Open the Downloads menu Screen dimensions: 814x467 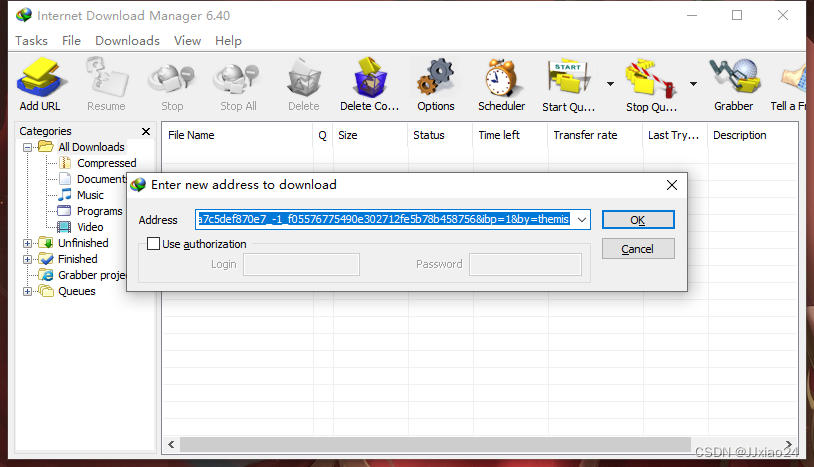click(x=127, y=40)
